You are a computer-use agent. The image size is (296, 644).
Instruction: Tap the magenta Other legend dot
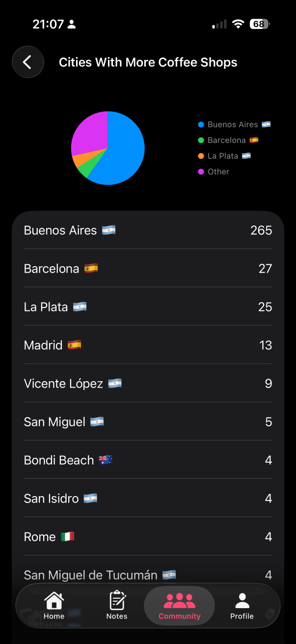tap(201, 172)
